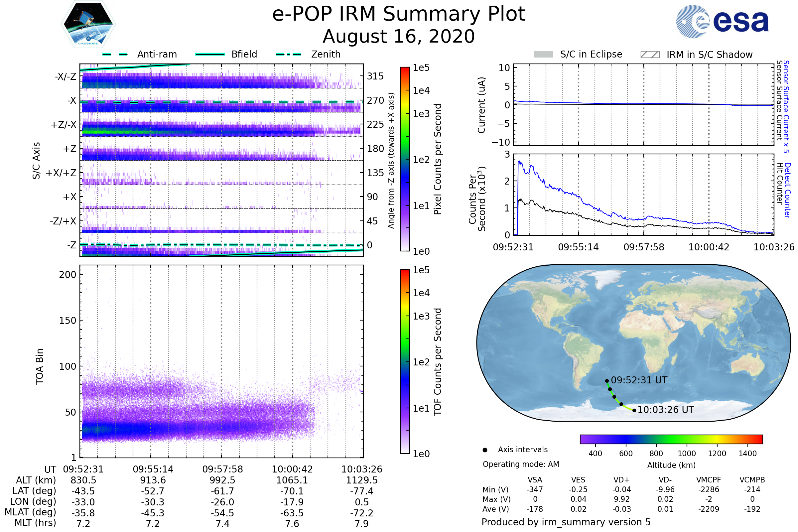
Task: Click the Altitude (km) colorbar
Action: [671, 439]
